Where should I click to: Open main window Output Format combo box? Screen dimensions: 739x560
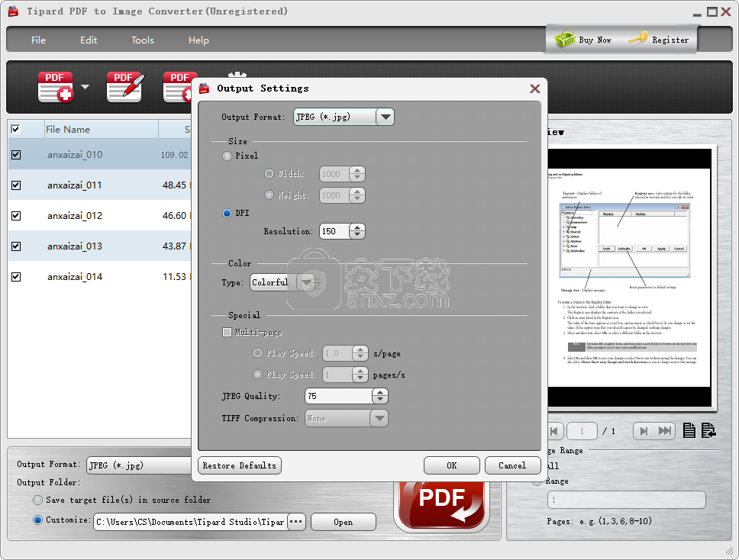point(139,465)
